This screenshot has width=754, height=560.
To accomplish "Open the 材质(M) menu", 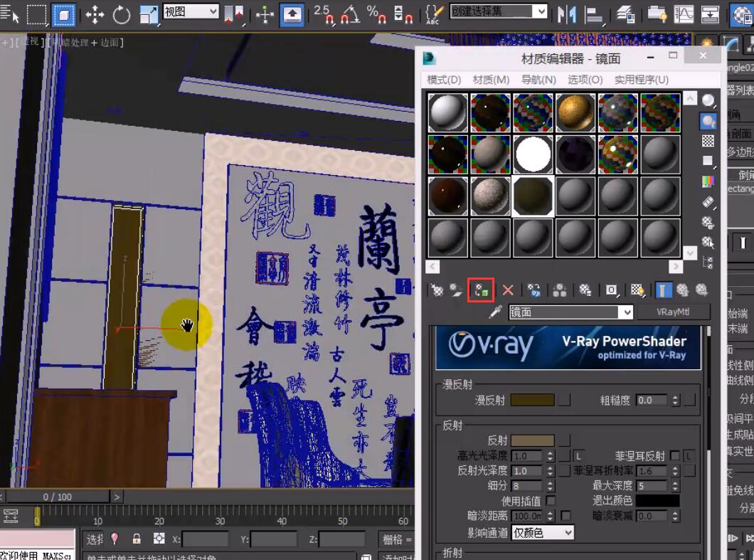I will (x=491, y=80).
